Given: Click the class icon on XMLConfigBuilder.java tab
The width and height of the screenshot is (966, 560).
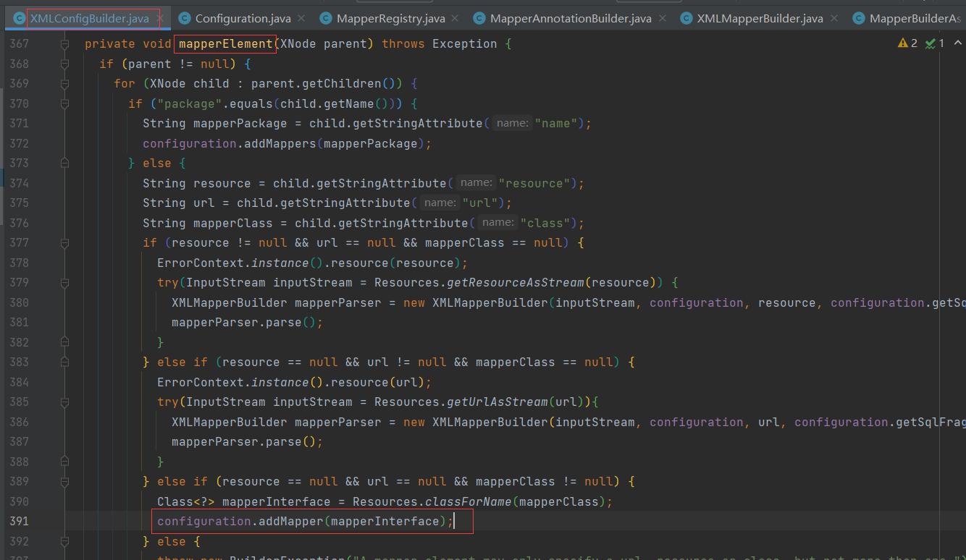Looking at the screenshot, I should [x=18, y=18].
